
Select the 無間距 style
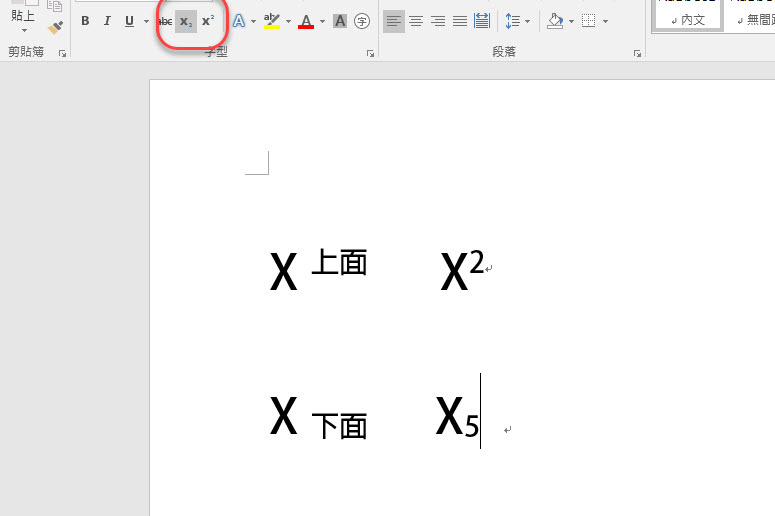click(753, 15)
